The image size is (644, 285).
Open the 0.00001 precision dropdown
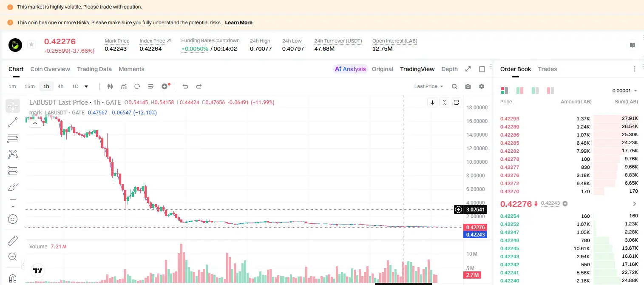click(x=624, y=91)
